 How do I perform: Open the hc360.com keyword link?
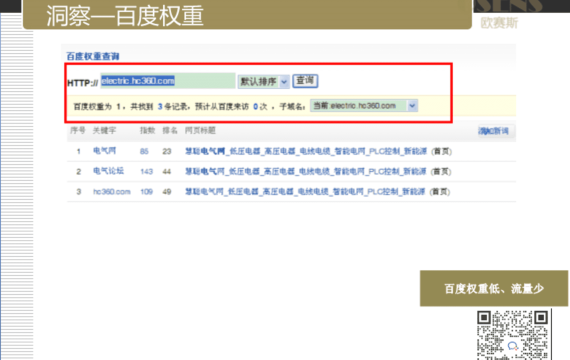click(112, 192)
